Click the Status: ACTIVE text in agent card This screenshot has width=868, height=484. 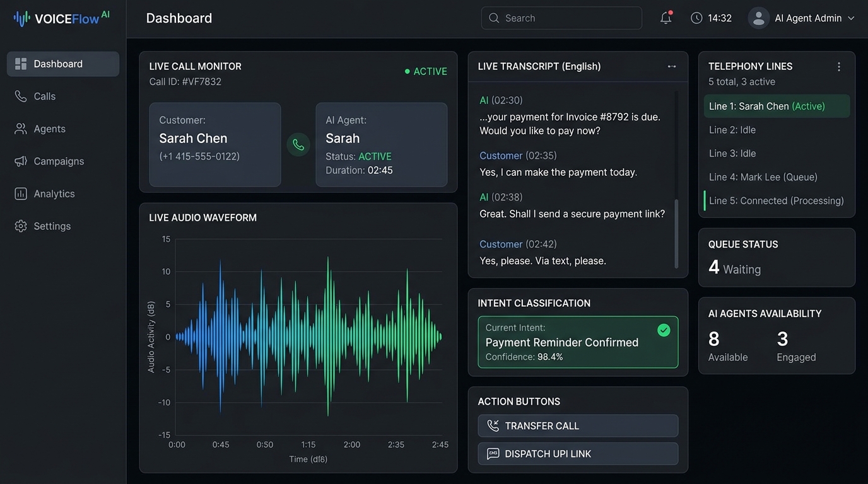(358, 156)
